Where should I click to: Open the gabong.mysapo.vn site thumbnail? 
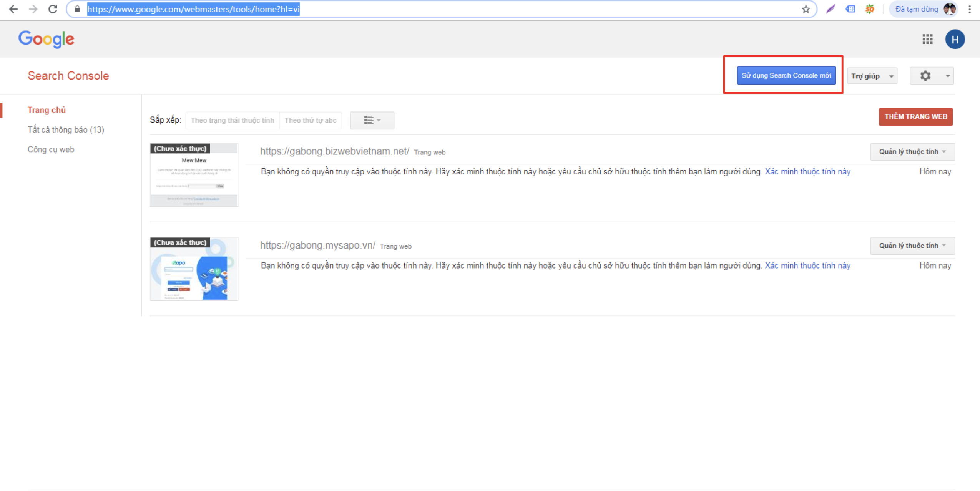(x=194, y=269)
